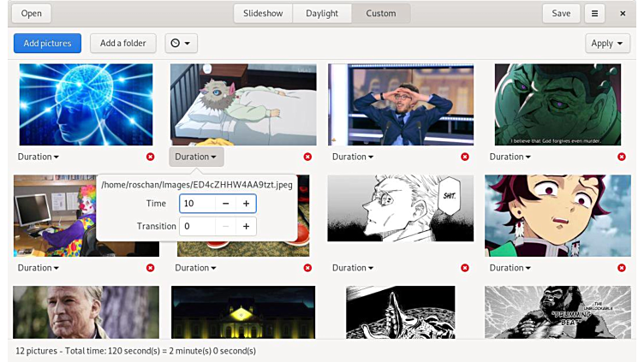This screenshot has width=644, height=362.
Task: Remove the man-with-hands-on-head picture
Action: 465,157
